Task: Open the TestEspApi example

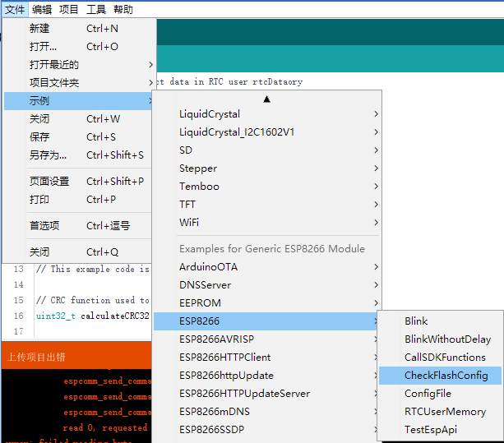Action: pos(440,430)
